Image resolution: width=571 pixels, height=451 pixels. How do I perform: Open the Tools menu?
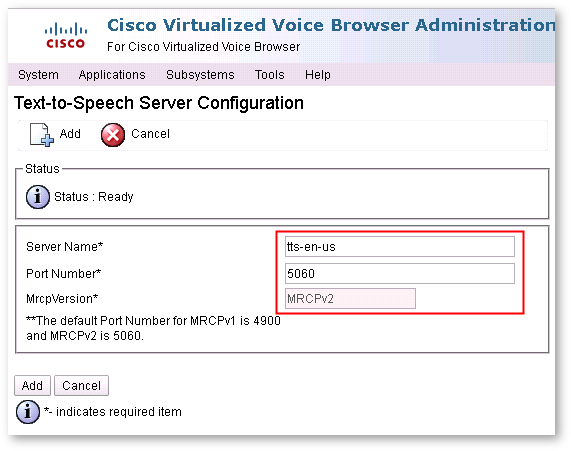269,75
